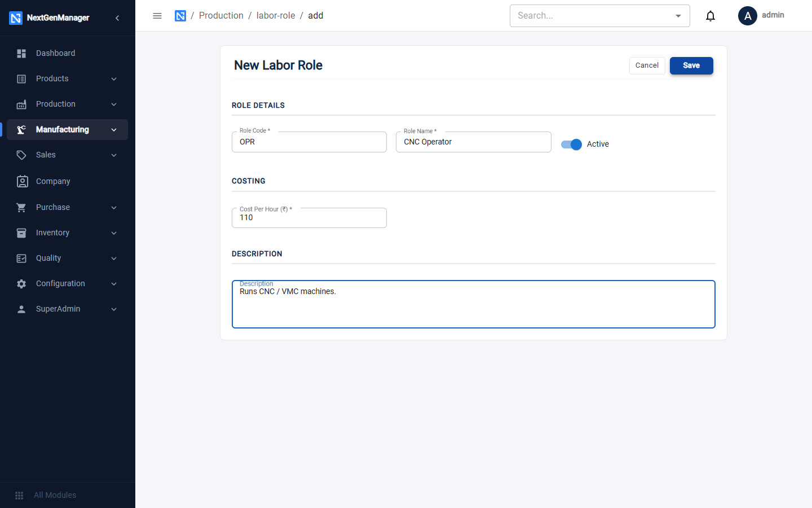This screenshot has width=812, height=508.
Task: Click the All Modules grid icon
Action: pyautogui.click(x=19, y=495)
